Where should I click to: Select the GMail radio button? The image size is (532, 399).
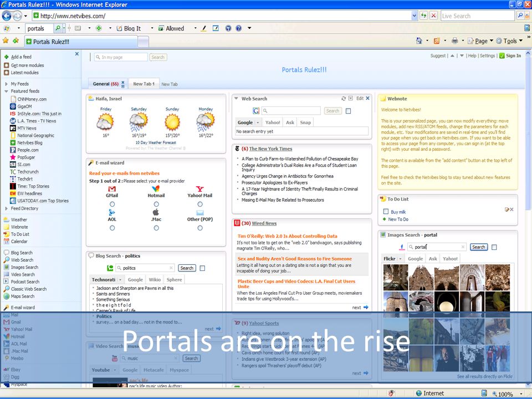coord(112,204)
